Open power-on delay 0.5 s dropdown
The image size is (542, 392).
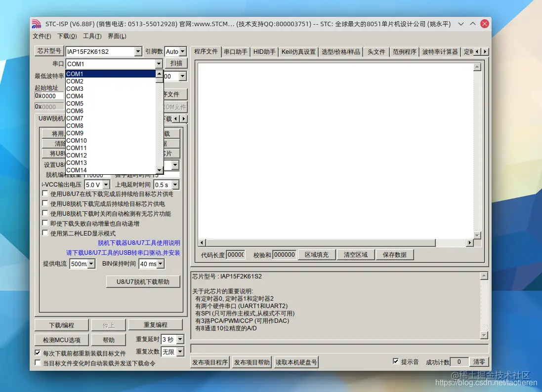175,185
